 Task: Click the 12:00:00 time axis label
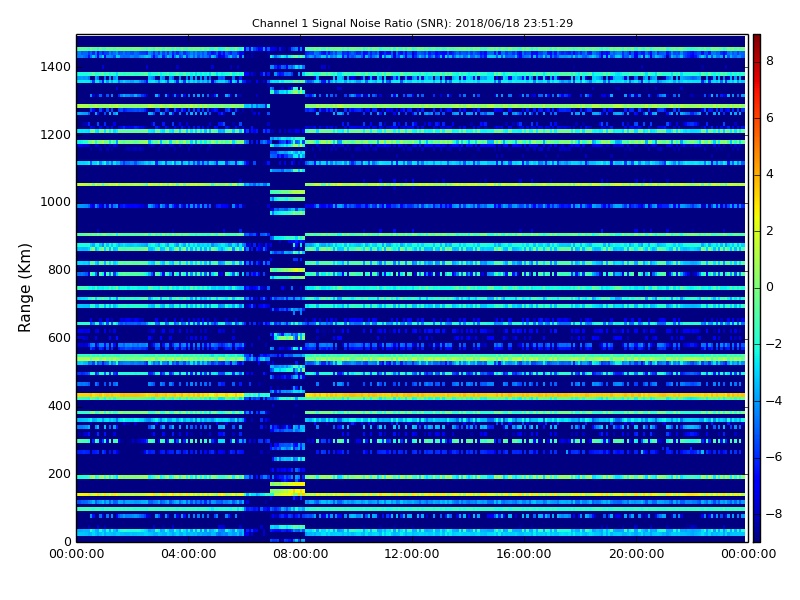coord(412,554)
